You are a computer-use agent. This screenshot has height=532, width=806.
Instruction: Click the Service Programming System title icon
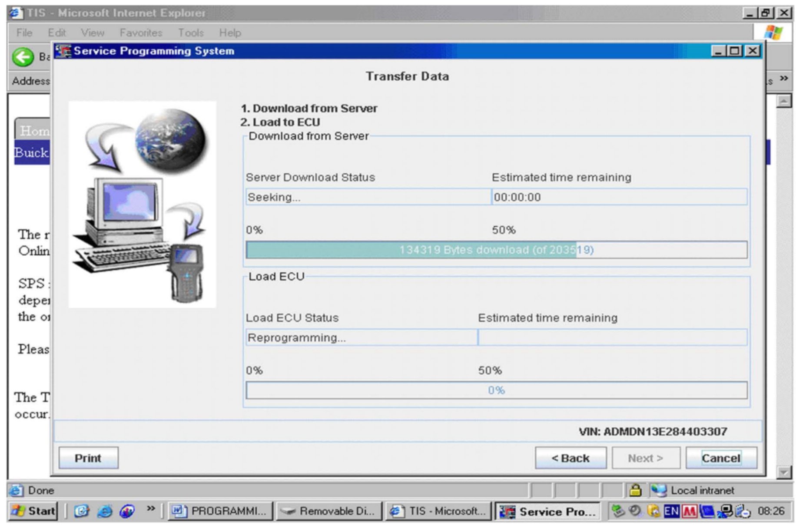pos(64,51)
